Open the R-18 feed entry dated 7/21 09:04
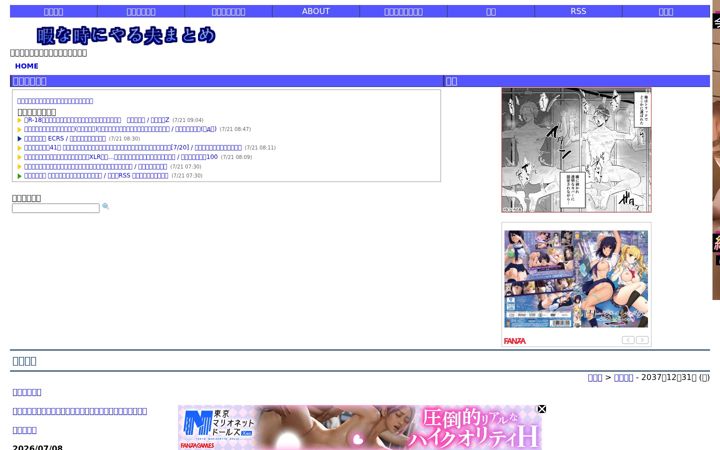This screenshot has width=720, height=450. [x=96, y=120]
